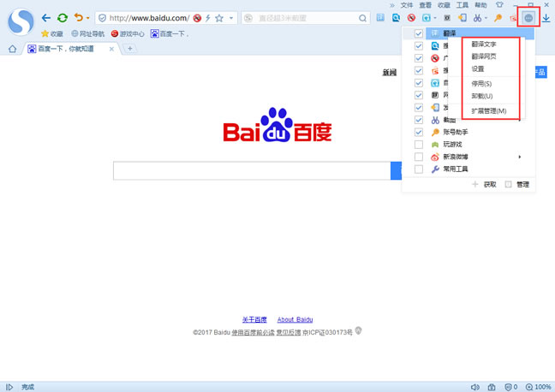Open 扩展管理(M) from context menu
555x392 pixels.
pos(489,111)
